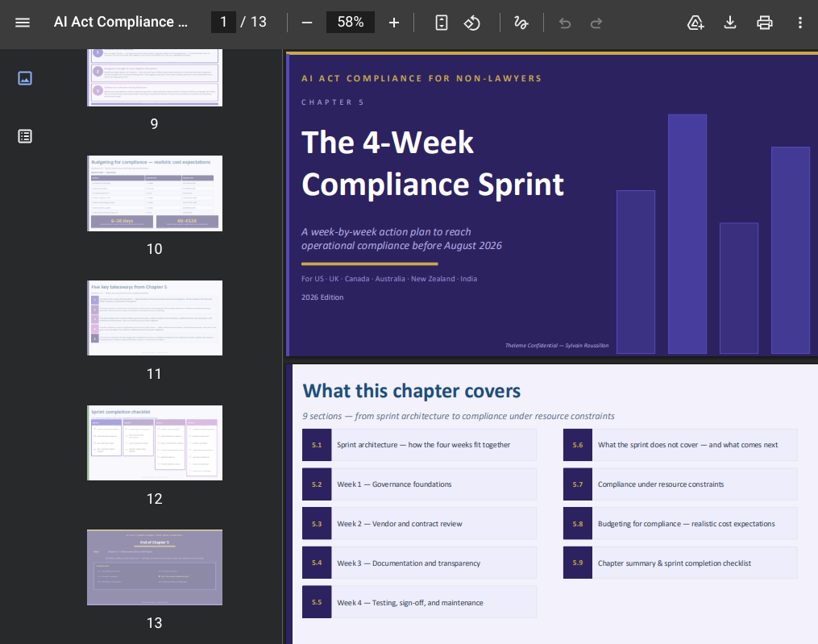The image size is (818, 644).
Task: Click page label 10 under thumbnail
Action: pos(154,249)
